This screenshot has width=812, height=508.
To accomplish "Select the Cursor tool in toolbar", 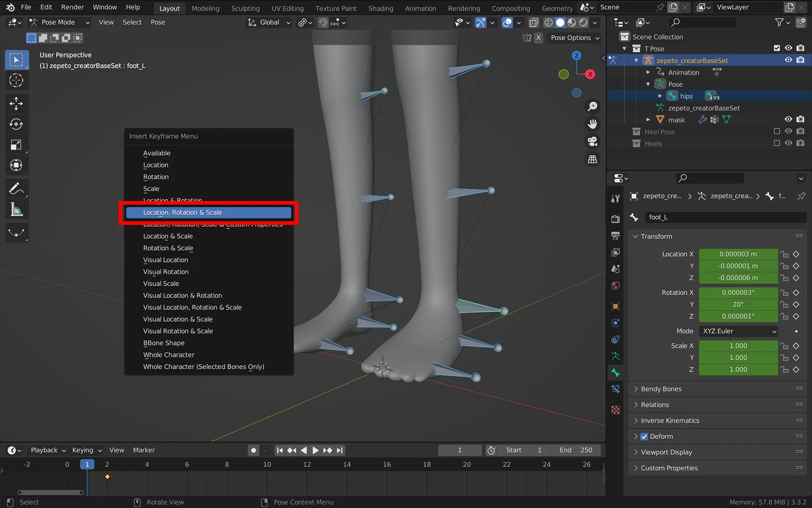I will (16, 81).
